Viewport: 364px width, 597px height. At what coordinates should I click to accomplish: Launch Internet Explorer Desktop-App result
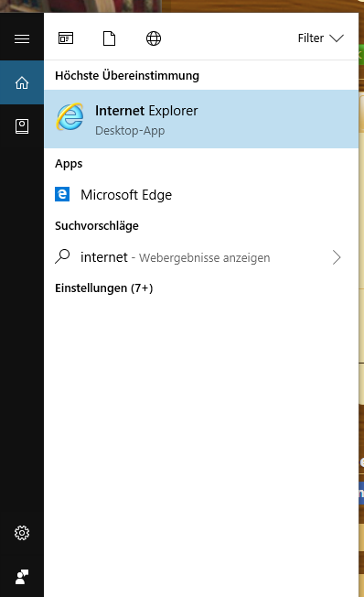201,119
